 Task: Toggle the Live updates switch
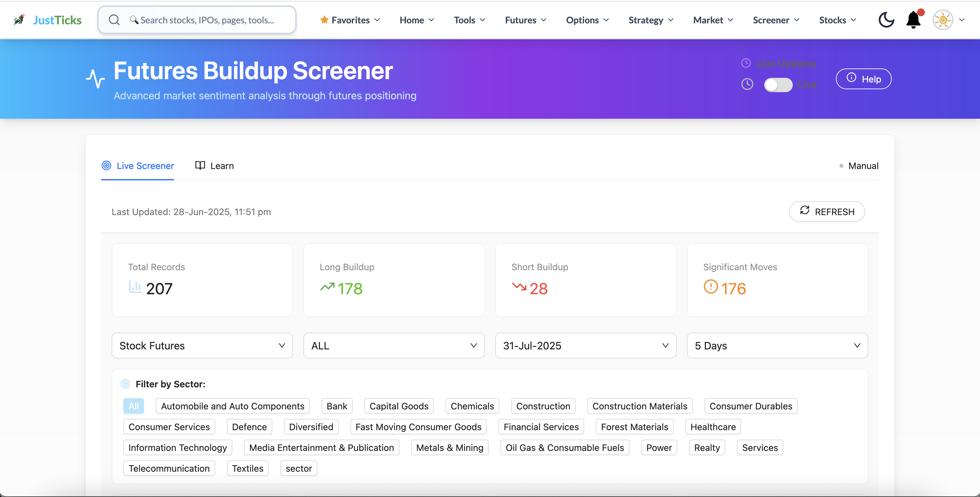tap(778, 84)
